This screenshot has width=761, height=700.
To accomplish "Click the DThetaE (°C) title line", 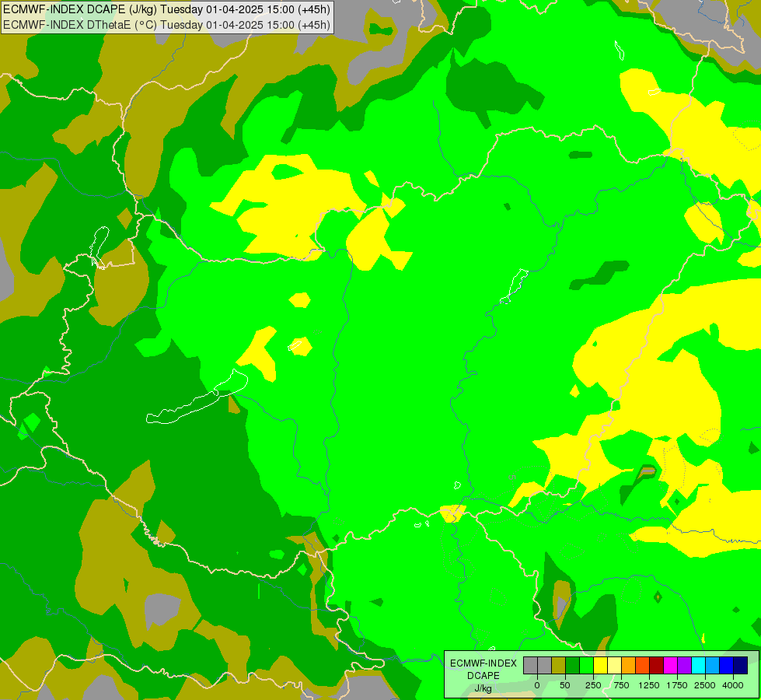I will pos(166,24).
